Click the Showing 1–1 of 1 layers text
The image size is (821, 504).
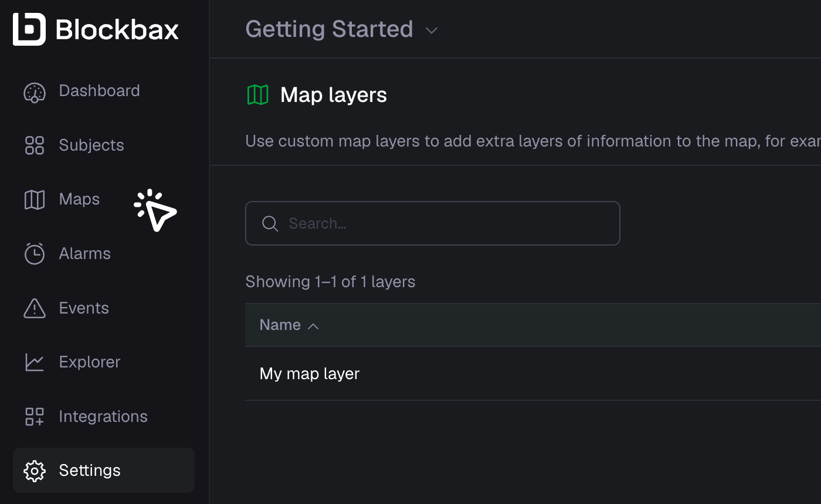point(330,282)
